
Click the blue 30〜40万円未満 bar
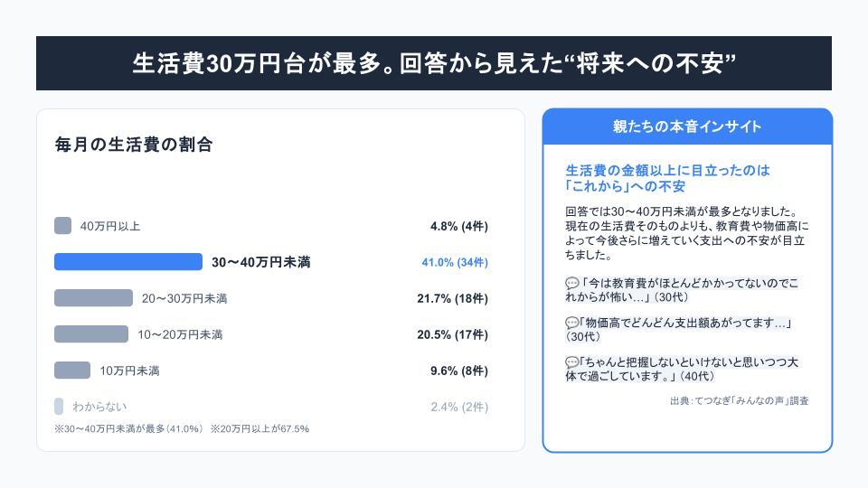click(x=128, y=262)
